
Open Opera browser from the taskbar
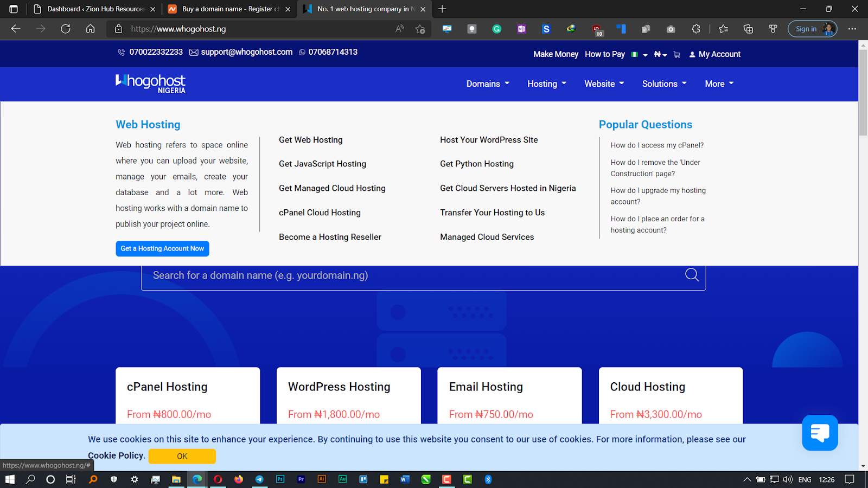coord(218,479)
